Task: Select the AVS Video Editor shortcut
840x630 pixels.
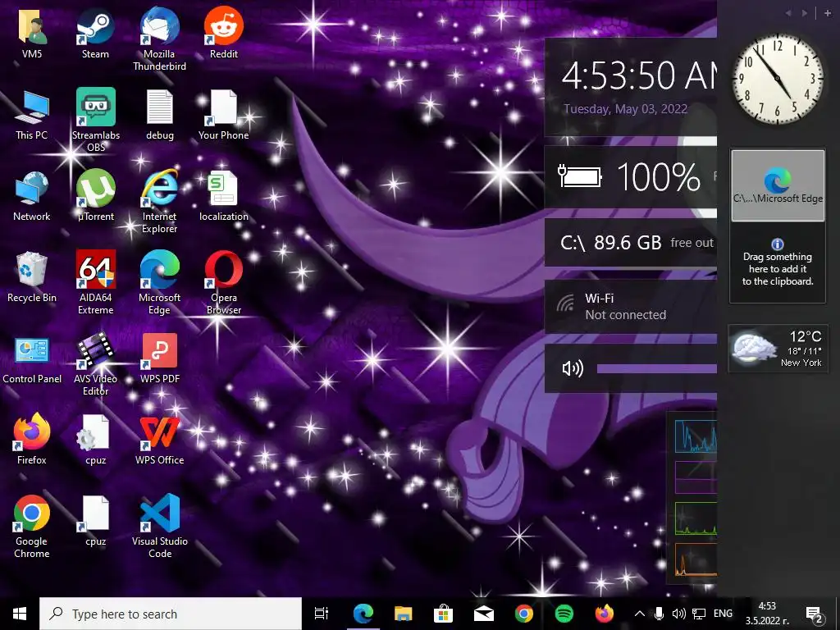Action: (x=95, y=363)
